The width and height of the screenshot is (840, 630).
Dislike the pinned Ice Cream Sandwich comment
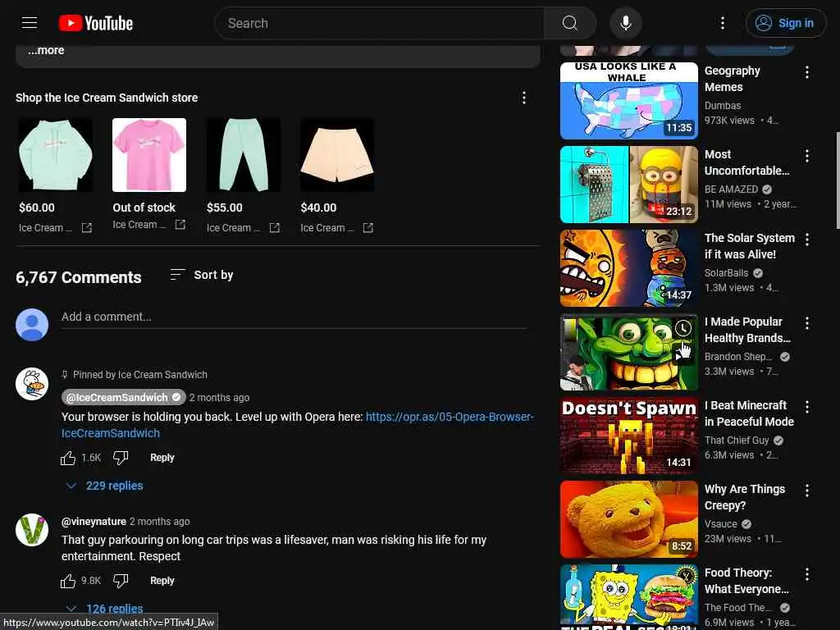pos(121,458)
